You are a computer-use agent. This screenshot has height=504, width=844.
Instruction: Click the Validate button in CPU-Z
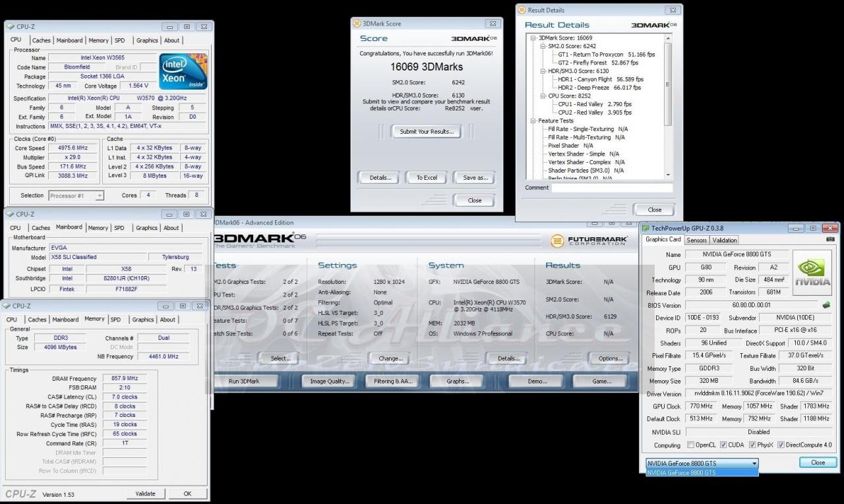pos(145,493)
